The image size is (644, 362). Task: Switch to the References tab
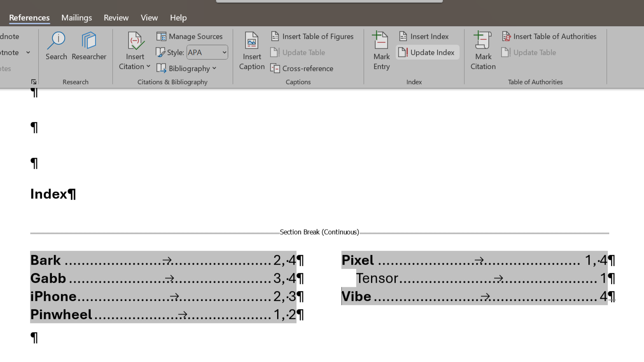point(29,18)
